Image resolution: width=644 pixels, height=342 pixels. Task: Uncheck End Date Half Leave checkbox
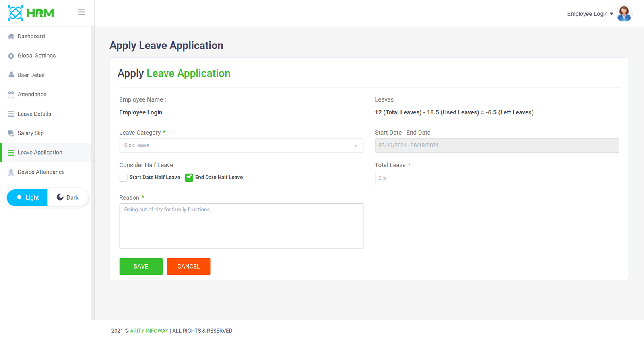(x=189, y=178)
